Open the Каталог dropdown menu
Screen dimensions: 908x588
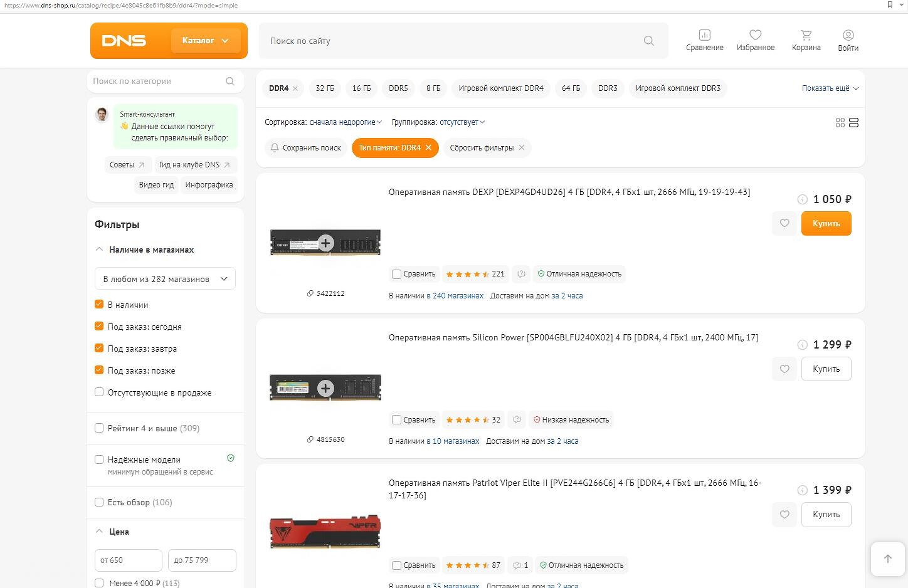click(x=206, y=41)
